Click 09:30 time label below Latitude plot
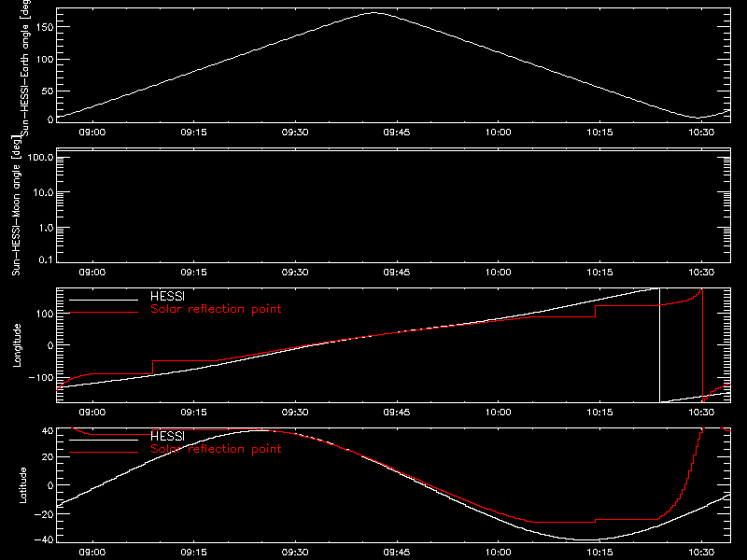Image resolution: width=747 pixels, height=560 pixels. click(x=295, y=553)
